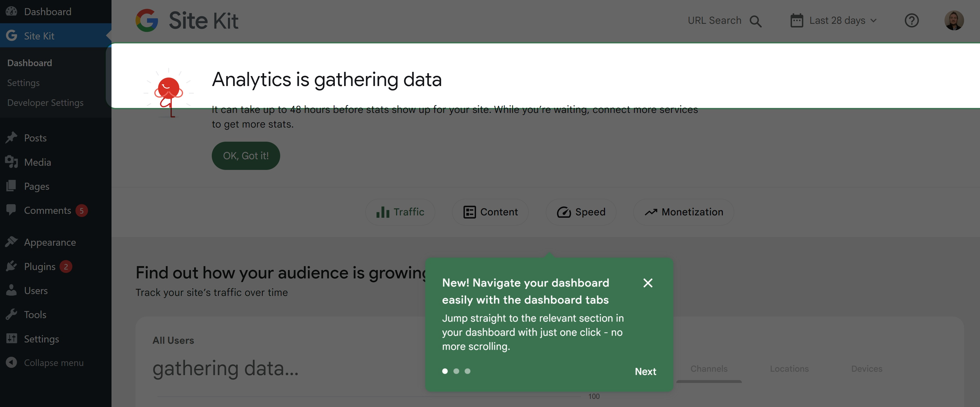The image size is (980, 407).
Task: Collapse the WordPress admin menu
Action: pos(53,363)
